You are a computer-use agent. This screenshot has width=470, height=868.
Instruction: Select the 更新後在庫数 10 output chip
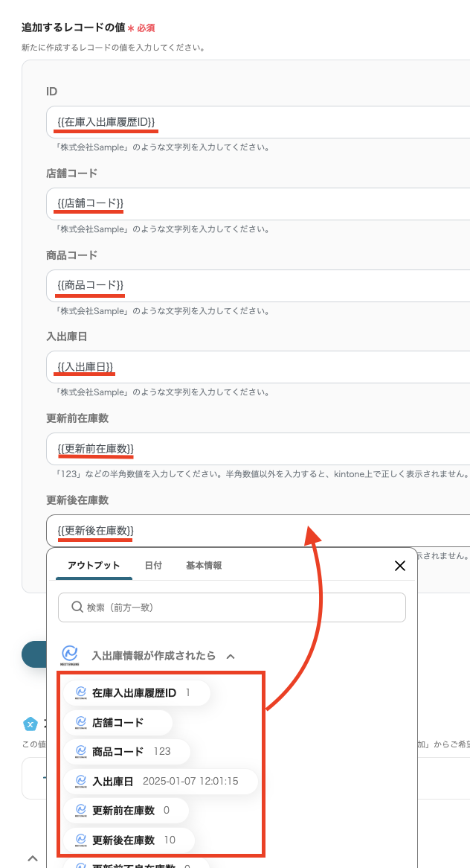[x=129, y=840]
